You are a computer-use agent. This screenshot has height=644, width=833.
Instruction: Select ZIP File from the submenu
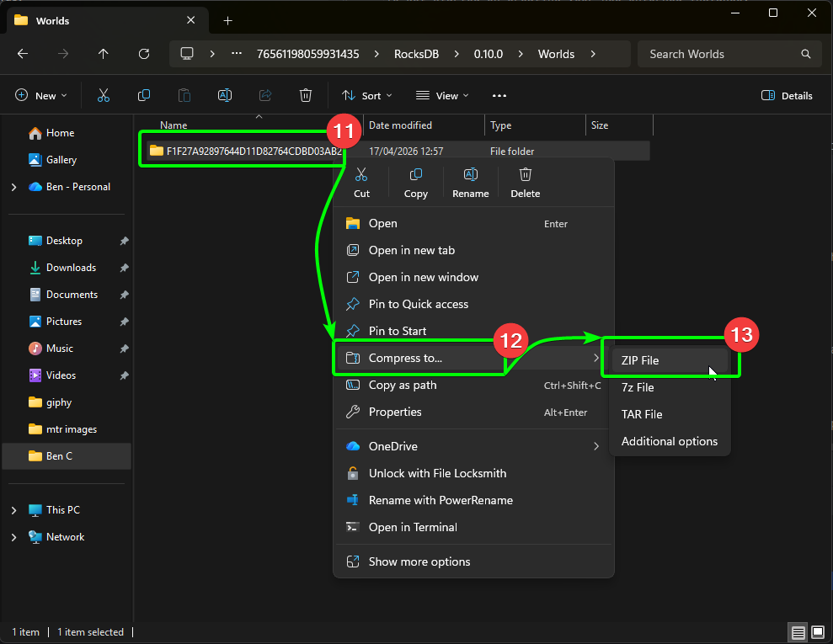[x=640, y=360]
